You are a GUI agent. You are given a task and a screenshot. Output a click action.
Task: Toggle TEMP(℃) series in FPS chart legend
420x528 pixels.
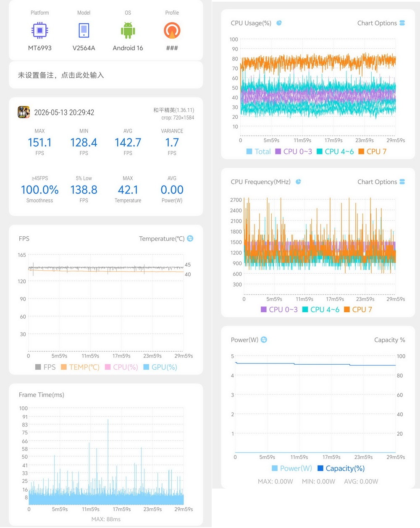(x=80, y=367)
